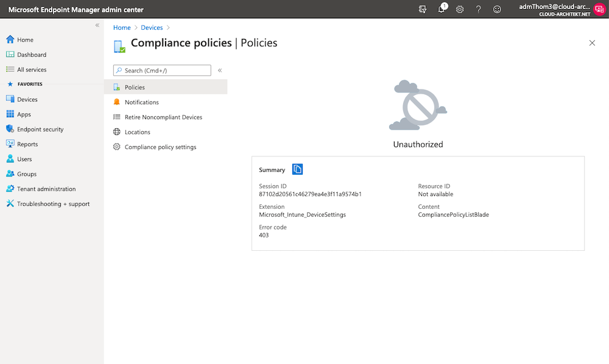The image size is (609, 364).
Task: Click the Users label in sidebar
Action: pyautogui.click(x=24, y=159)
